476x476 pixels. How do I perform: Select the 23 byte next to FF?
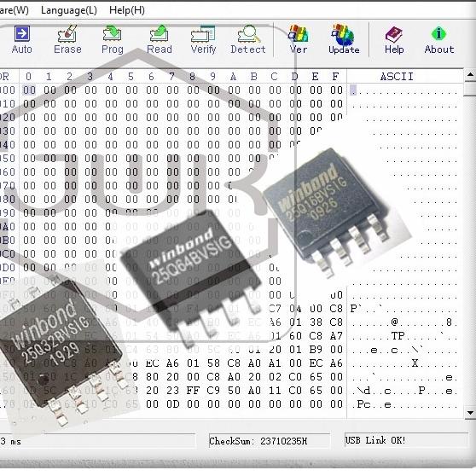pos(172,391)
